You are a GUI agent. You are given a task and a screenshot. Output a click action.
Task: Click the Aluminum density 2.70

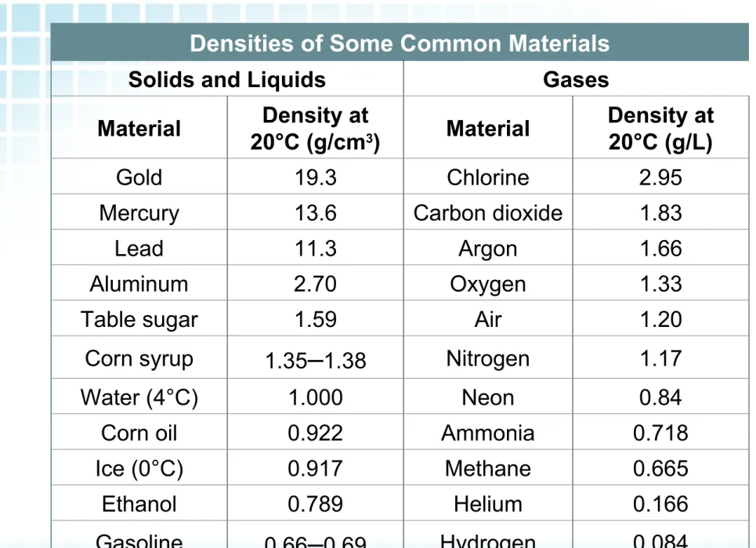pyautogui.click(x=315, y=284)
